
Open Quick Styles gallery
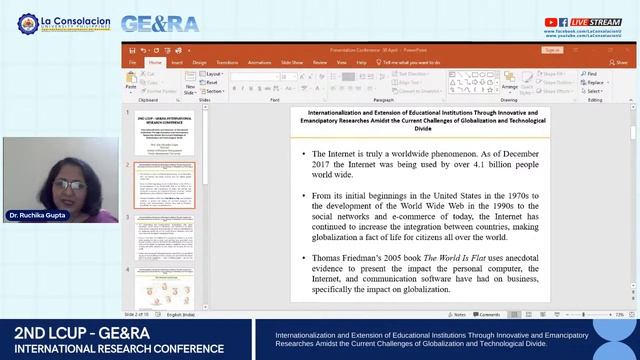(527, 83)
